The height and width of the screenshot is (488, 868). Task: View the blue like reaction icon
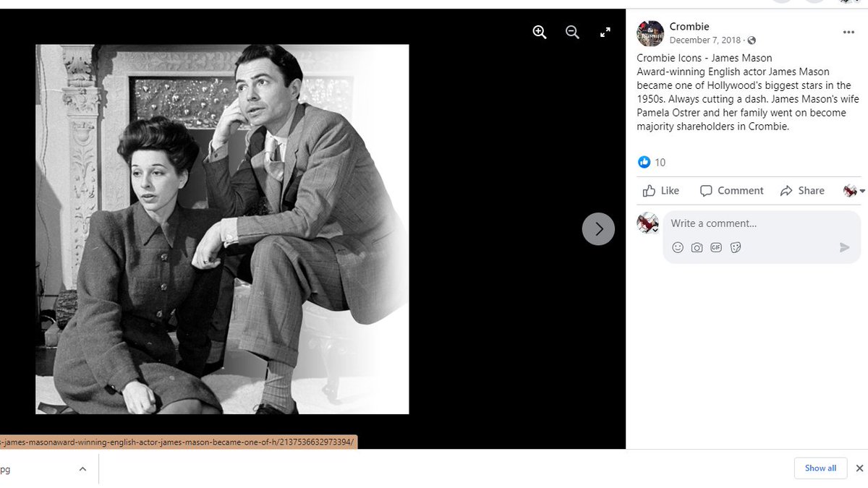pos(644,162)
